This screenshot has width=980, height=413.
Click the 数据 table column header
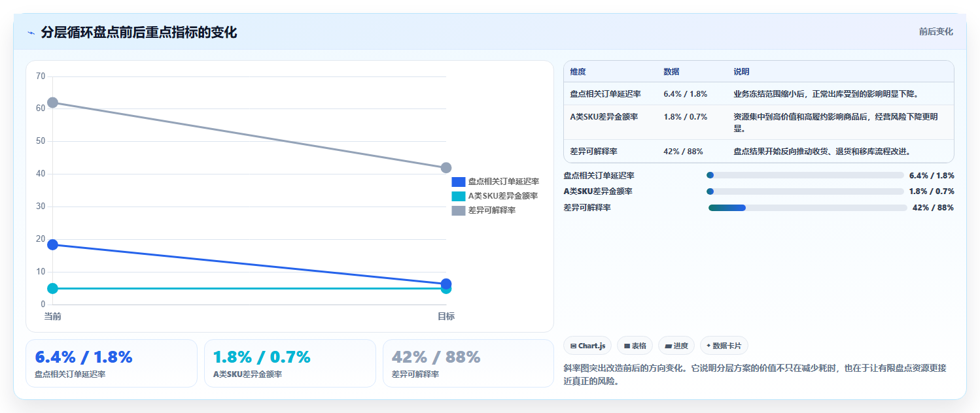pyautogui.click(x=671, y=72)
